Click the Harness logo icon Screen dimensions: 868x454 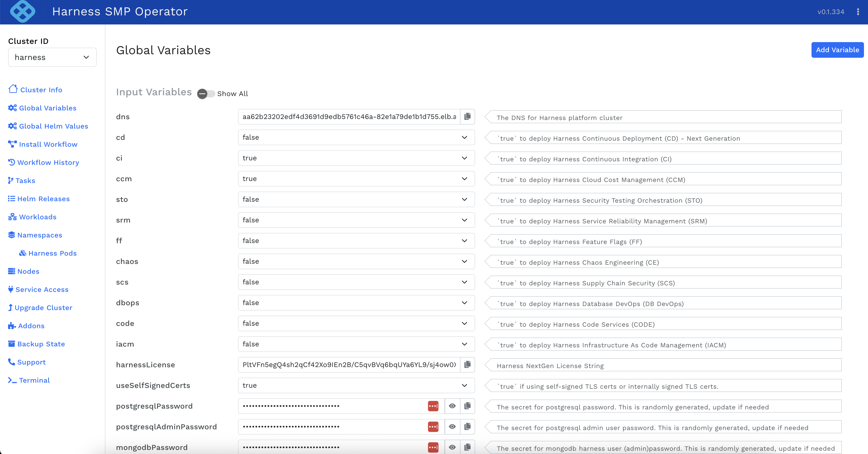(23, 11)
